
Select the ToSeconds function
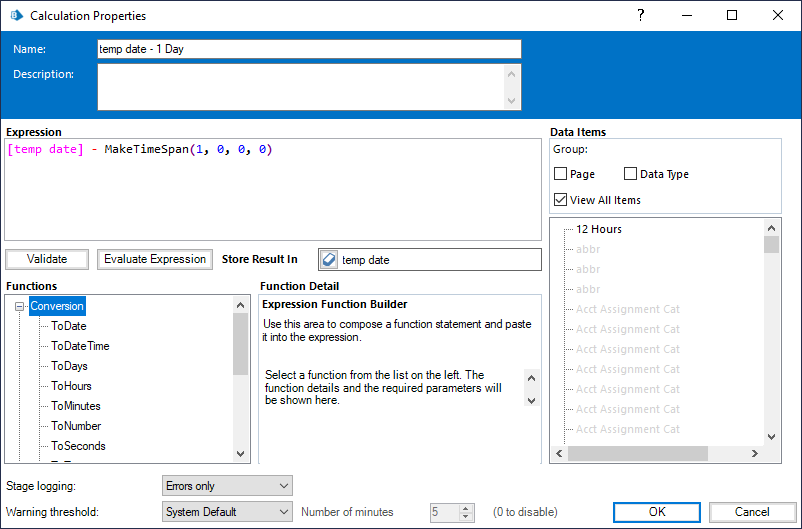coord(78,446)
